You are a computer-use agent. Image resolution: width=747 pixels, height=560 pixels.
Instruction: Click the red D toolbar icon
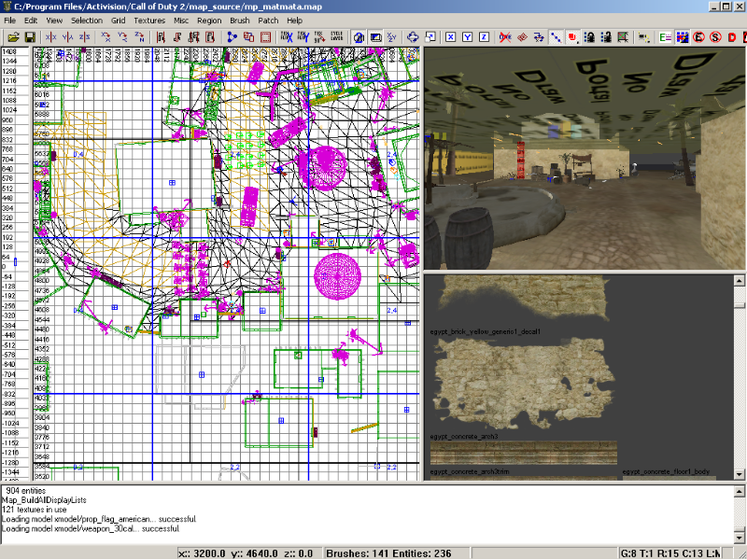pyautogui.click(x=732, y=37)
